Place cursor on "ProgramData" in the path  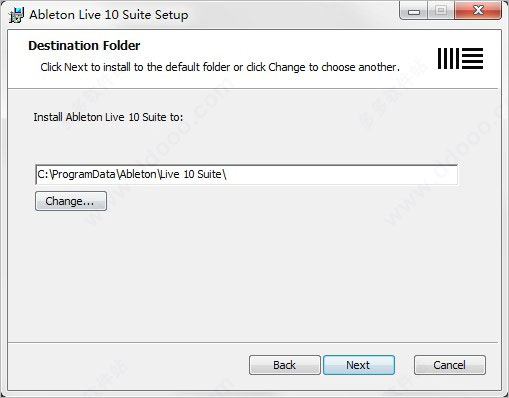[x=83, y=174]
